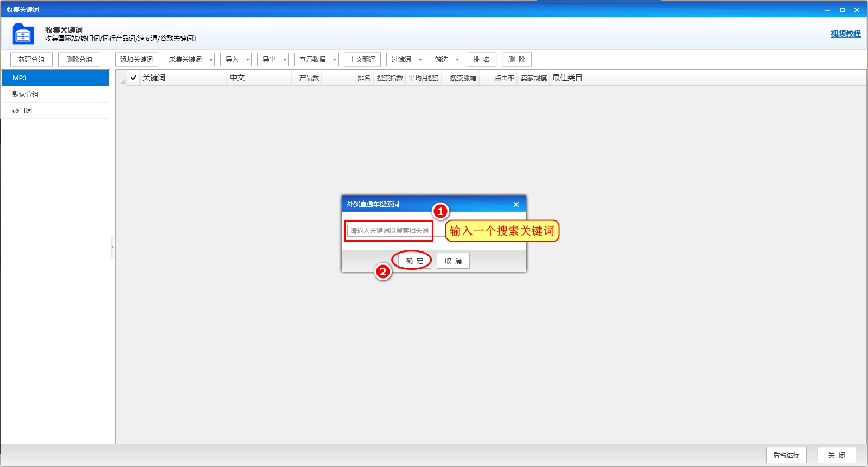Sort by the 排名 column header
868x467 pixels.
(347, 78)
